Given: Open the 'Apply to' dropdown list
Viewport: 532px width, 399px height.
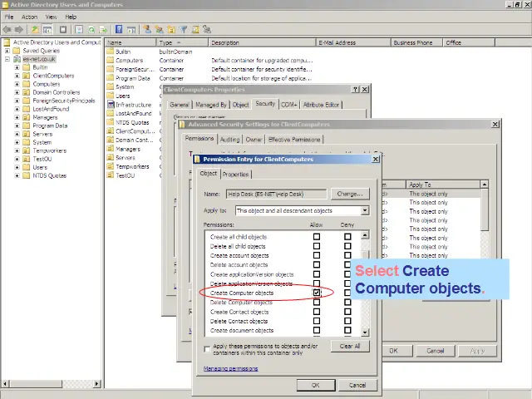Looking at the screenshot, I should click(x=365, y=211).
